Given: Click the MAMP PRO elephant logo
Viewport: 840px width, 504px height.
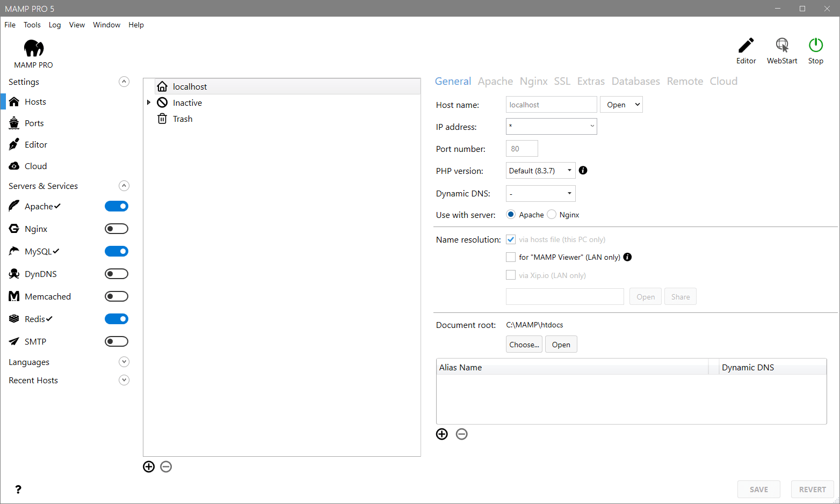Looking at the screenshot, I should [34, 48].
